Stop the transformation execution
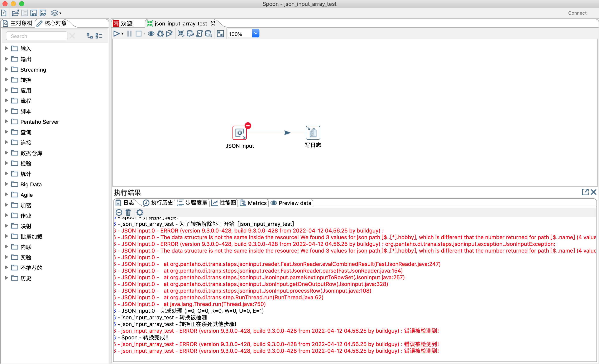This screenshot has height=364, width=599. (x=138, y=34)
